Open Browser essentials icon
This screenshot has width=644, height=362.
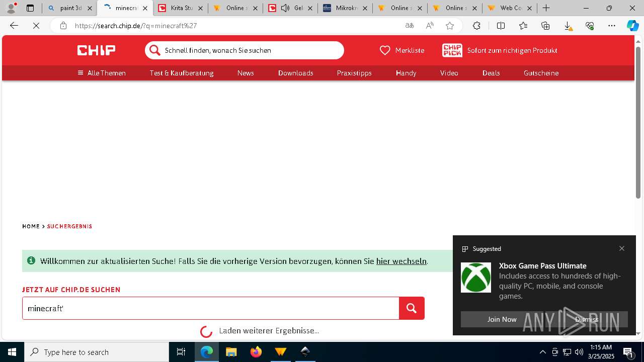pyautogui.click(x=590, y=26)
